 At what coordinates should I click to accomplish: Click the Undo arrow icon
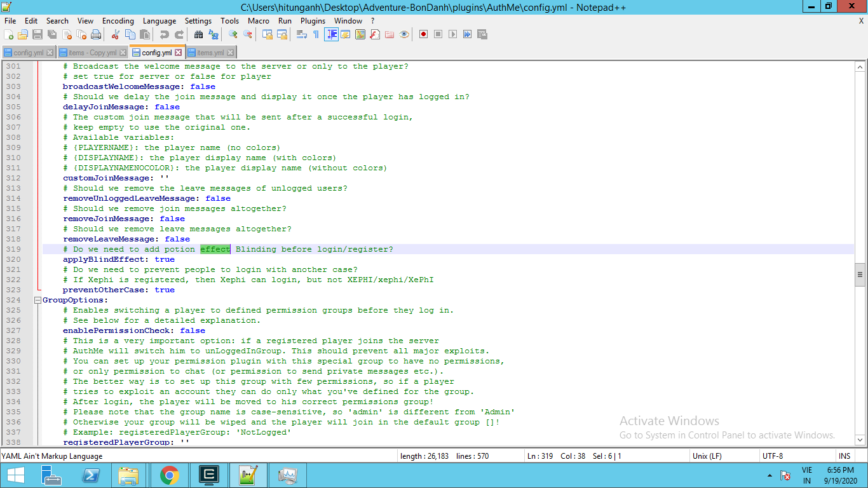pos(164,34)
